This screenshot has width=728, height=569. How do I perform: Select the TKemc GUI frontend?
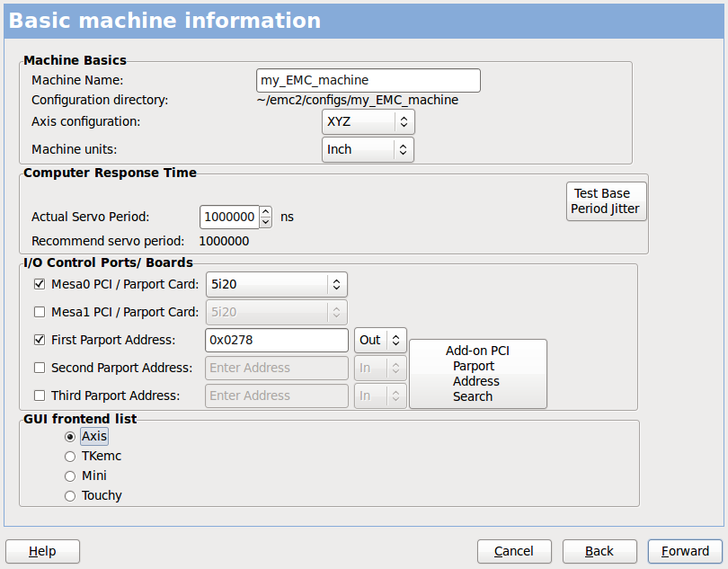(69, 456)
